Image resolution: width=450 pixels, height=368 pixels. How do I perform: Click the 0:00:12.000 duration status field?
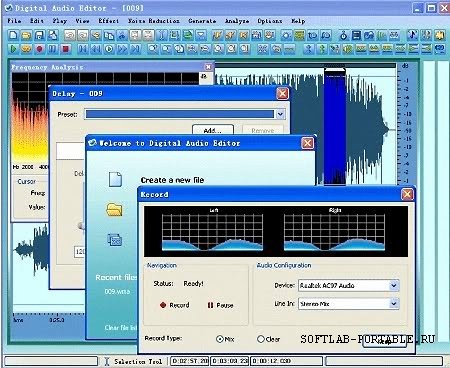[x=287, y=361]
